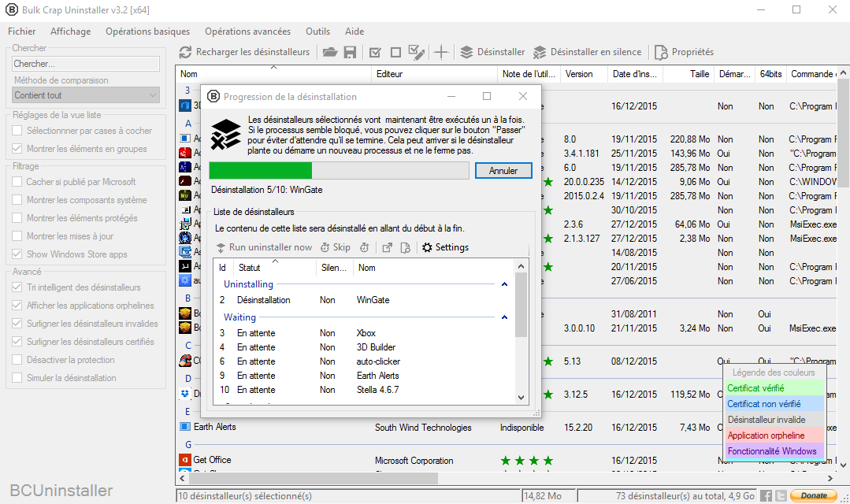
Task: Click the Certificat vérifié green legend swatch
Action: click(x=774, y=388)
